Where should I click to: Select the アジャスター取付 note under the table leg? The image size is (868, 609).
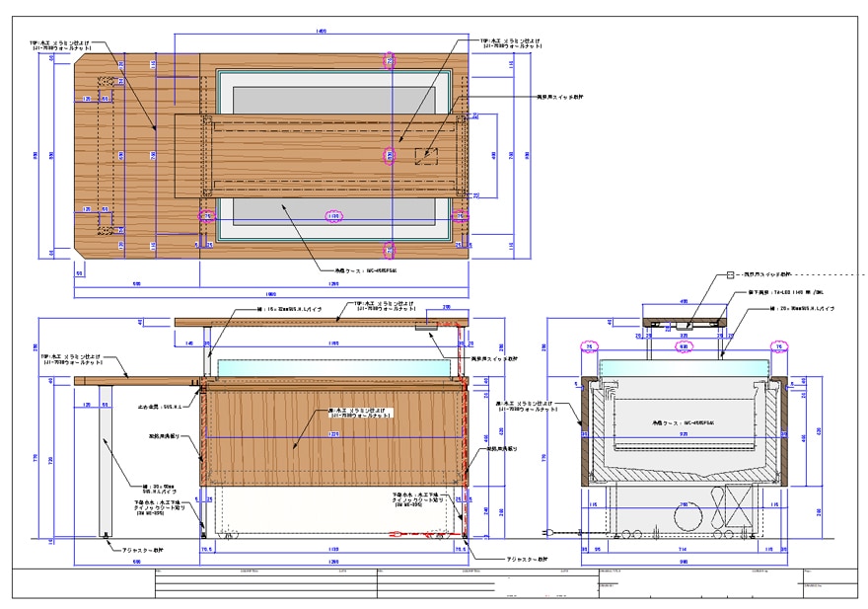(x=143, y=550)
